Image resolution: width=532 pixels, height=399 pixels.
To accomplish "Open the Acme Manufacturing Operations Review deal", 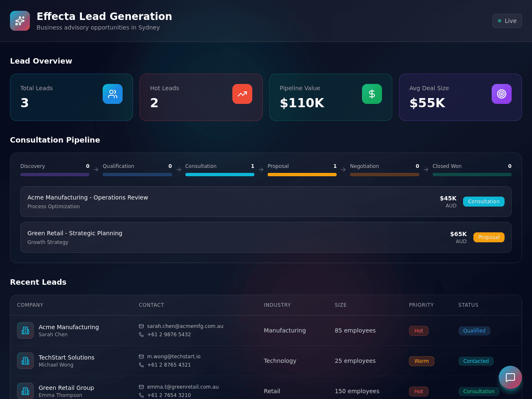I will (266, 202).
